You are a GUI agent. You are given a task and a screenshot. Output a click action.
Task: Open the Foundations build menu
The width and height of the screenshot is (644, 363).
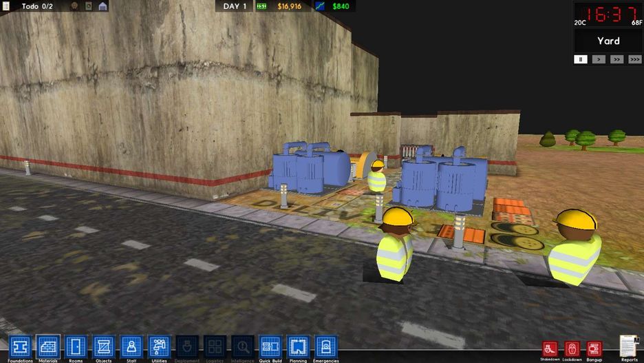coord(20,346)
